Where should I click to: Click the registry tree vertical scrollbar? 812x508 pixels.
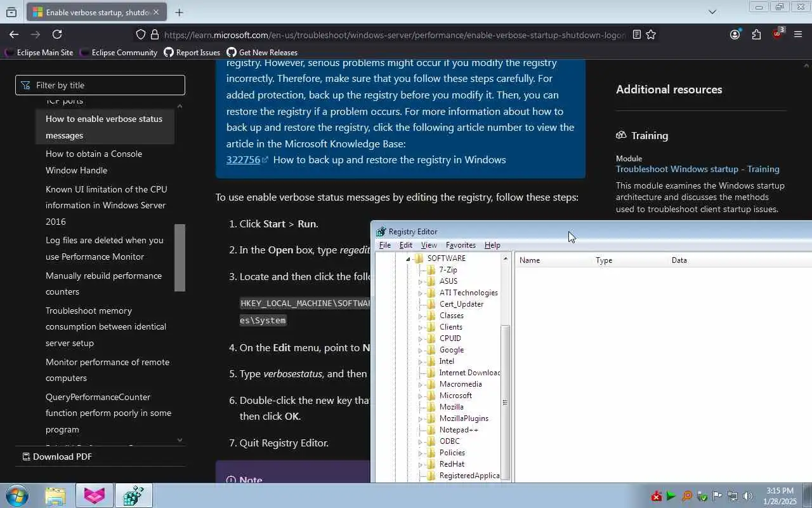(506, 402)
